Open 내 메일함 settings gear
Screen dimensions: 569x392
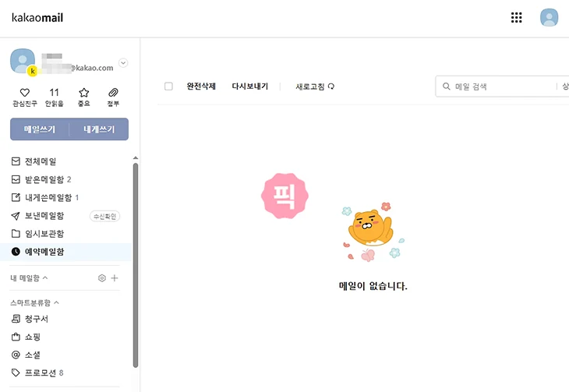(x=102, y=278)
